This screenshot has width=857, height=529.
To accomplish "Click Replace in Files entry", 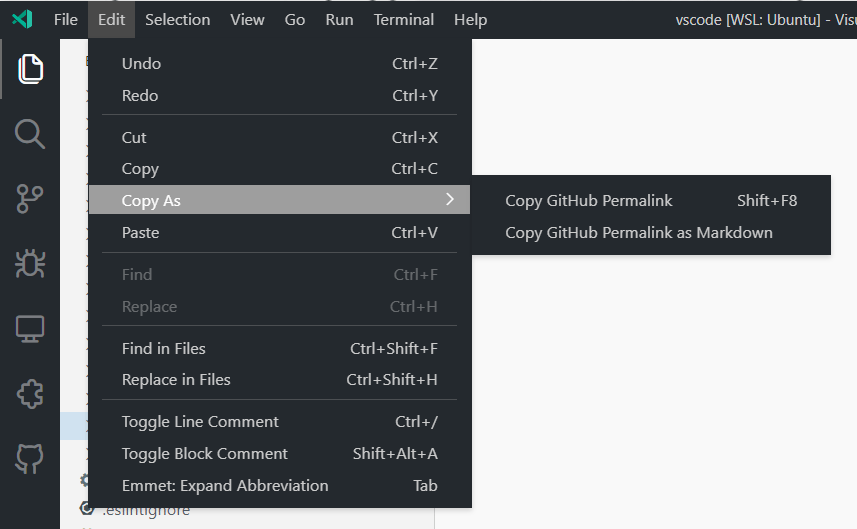I will (x=176, y=380).
